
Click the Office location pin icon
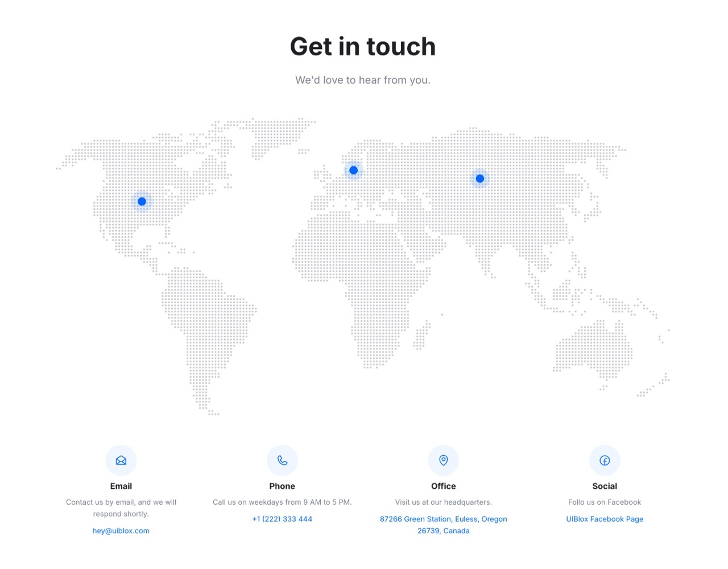pos(444,460)
